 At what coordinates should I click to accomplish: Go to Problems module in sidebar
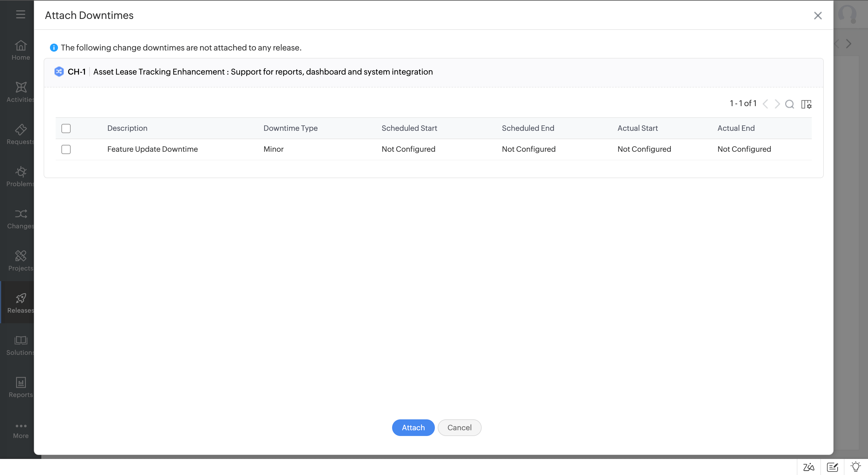21,176
